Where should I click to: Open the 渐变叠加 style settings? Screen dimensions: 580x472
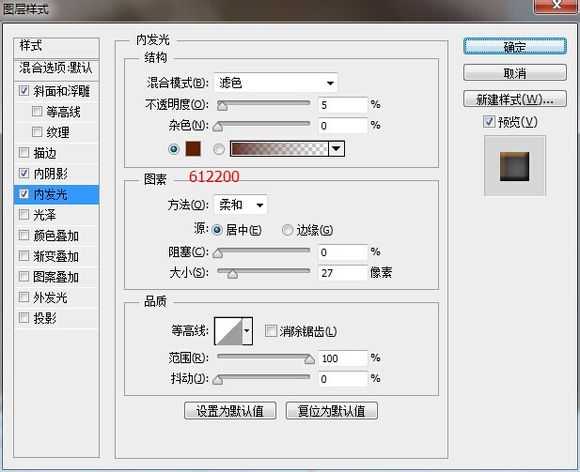coord(56,256)
